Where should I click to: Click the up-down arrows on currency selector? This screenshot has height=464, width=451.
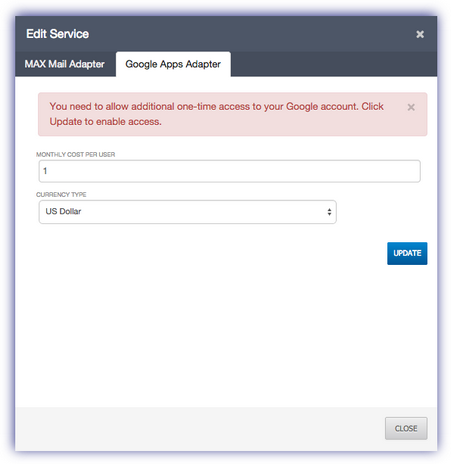coord(329,212)
